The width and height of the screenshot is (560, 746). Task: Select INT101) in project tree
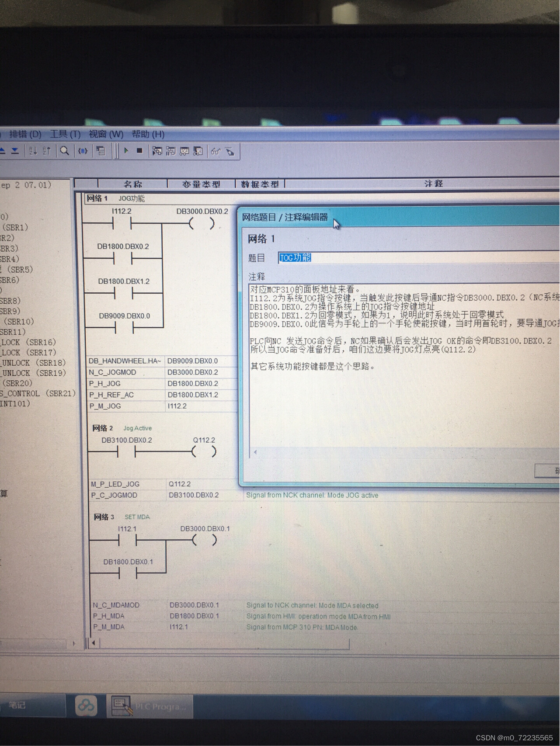point(15,403)
